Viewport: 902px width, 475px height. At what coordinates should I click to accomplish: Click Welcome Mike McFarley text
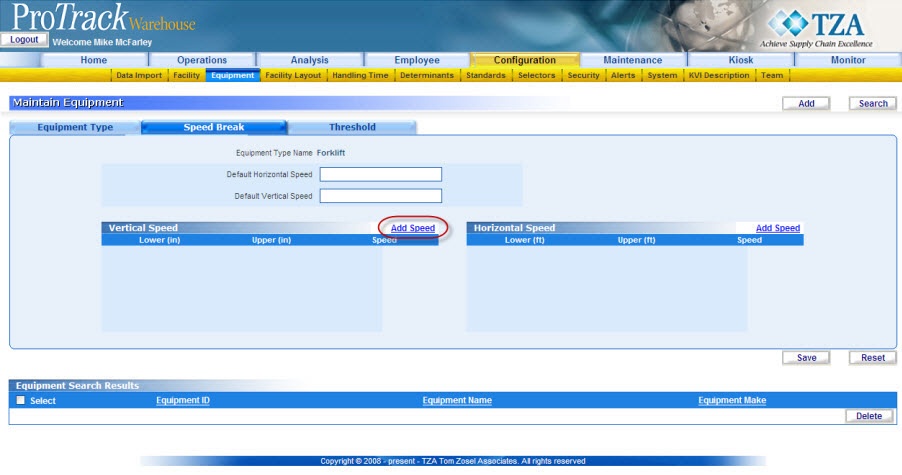click(102, 43)
